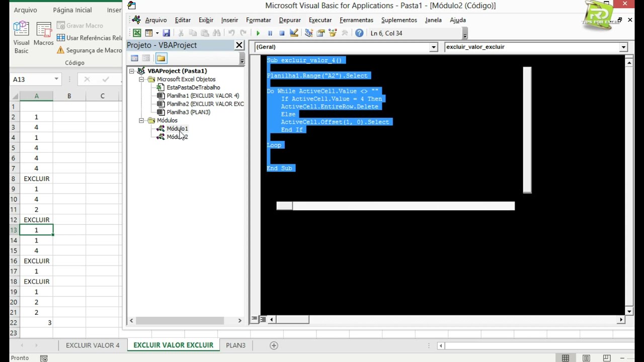The image size is (644, 362).
Task: Open the Properties Window toolbar icon
Action: [x=320, y=33]
